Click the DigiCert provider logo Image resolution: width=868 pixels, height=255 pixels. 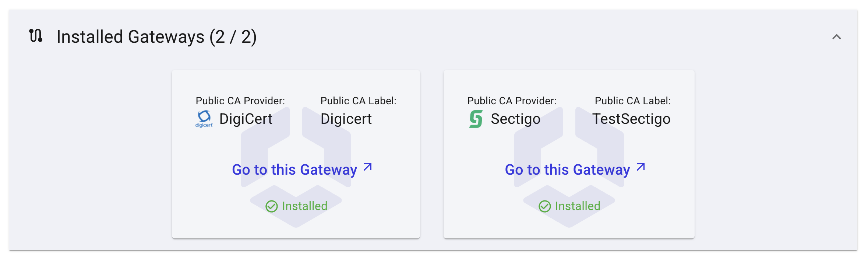pos(204,119)
